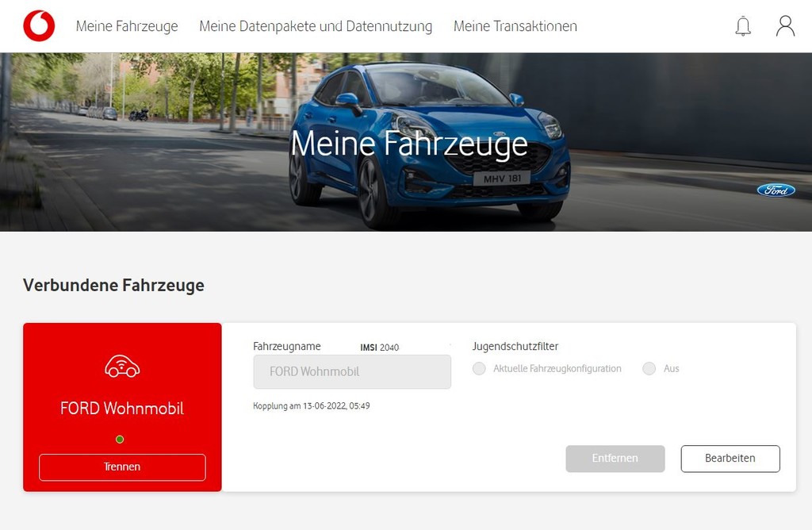Select the Aus radio button

tap(649, 368)
